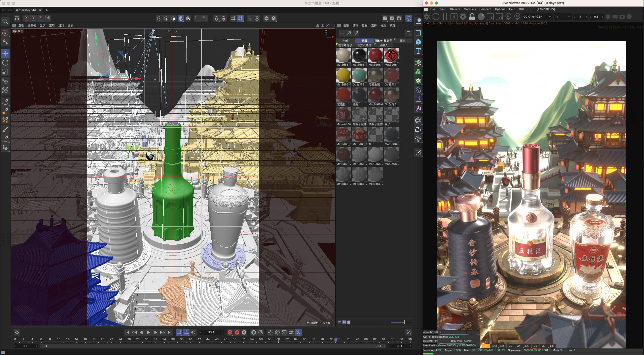
Task: Select the yellow Mat3d66 material sphere
Action: point(344,75)
